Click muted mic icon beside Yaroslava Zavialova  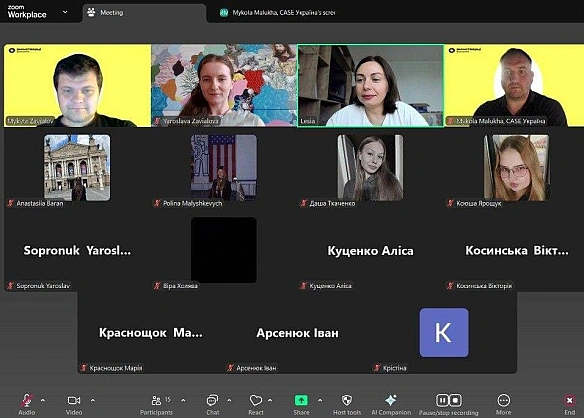(x=157, y=121)
